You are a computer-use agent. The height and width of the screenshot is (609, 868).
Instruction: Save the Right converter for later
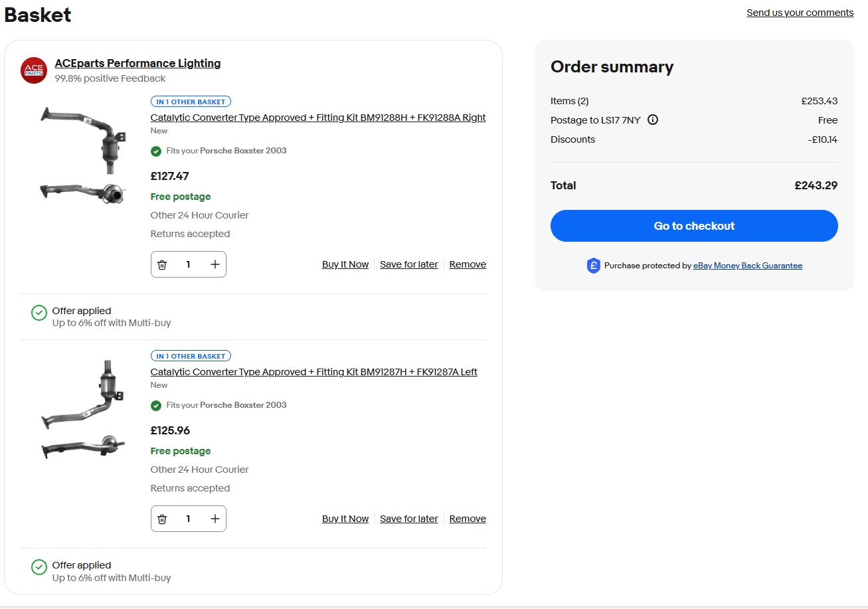coord(408,264)
